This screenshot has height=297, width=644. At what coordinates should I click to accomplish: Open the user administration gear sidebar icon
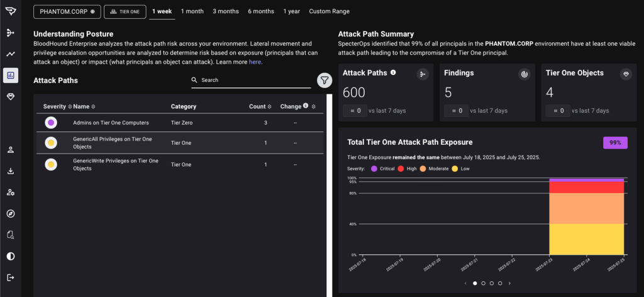11,193
